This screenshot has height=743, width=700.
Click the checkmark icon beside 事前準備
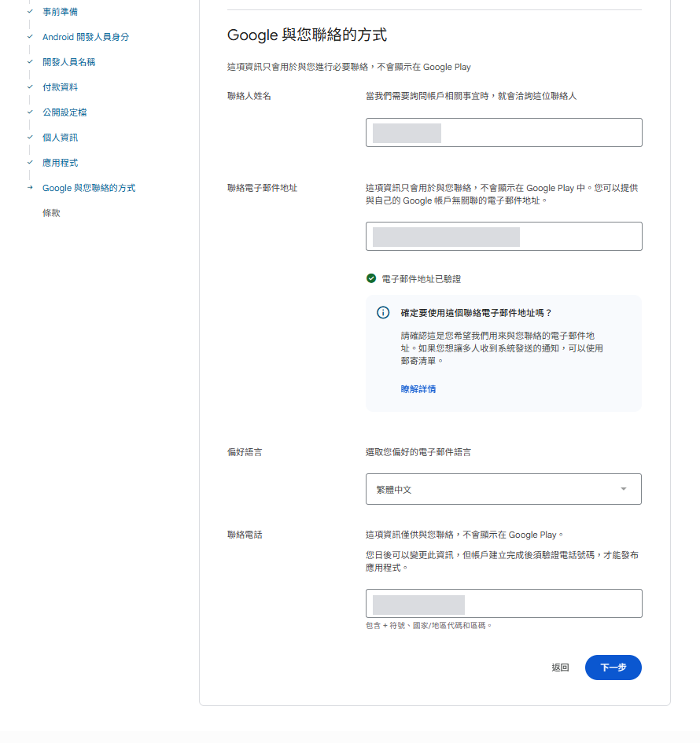(30, 11)
